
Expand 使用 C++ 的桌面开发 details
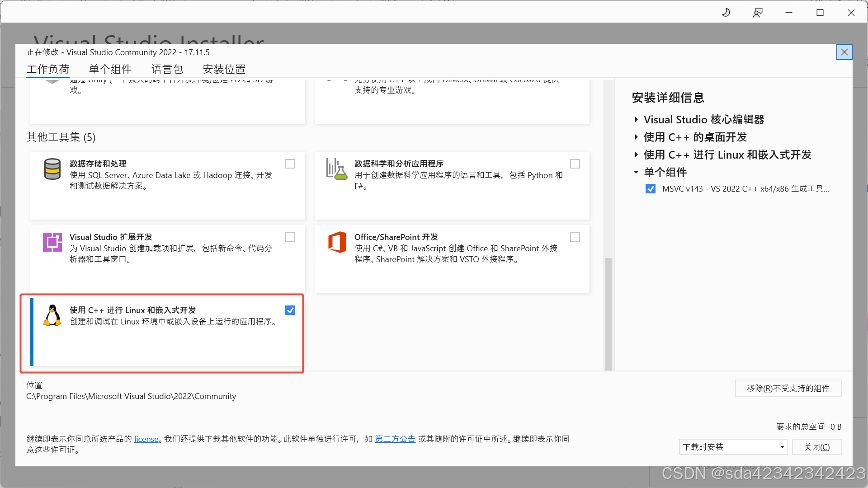point(636,137)
